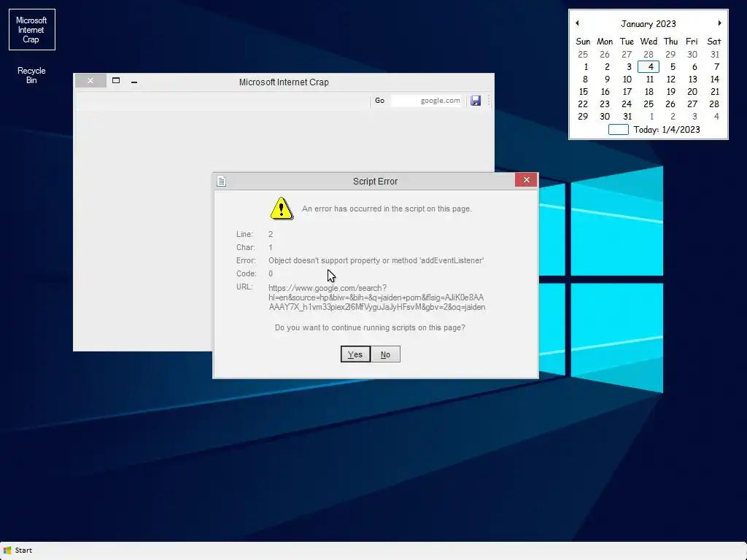Close the Script Error dialog
This screenshot has width=747, height=560.
pos(526,179)
